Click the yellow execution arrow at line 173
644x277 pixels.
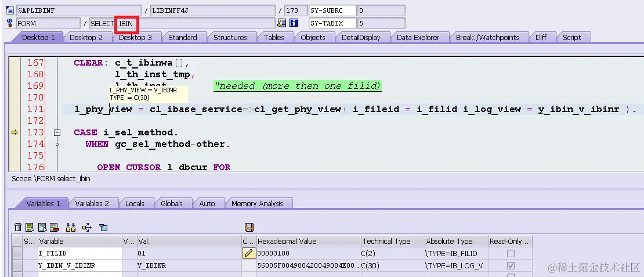pos(15,132)
